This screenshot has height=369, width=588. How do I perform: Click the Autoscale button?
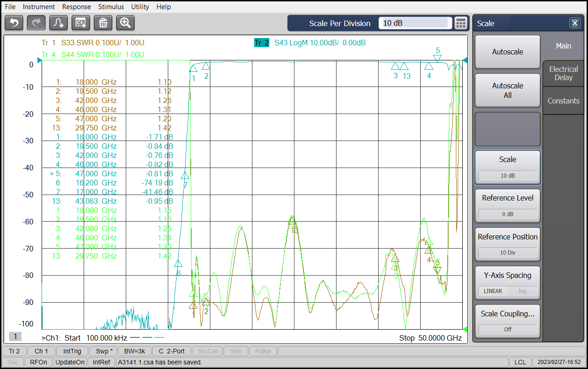tap(508, 52)
